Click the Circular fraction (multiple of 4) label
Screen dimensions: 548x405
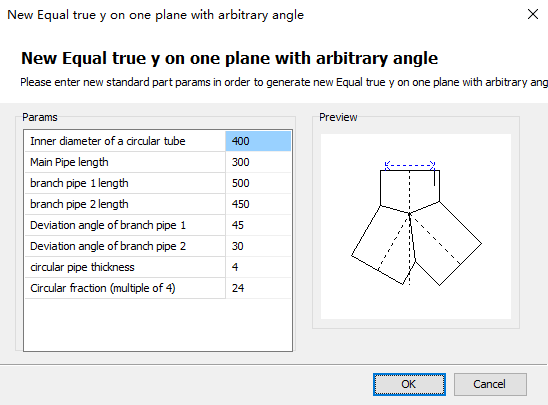103,288
